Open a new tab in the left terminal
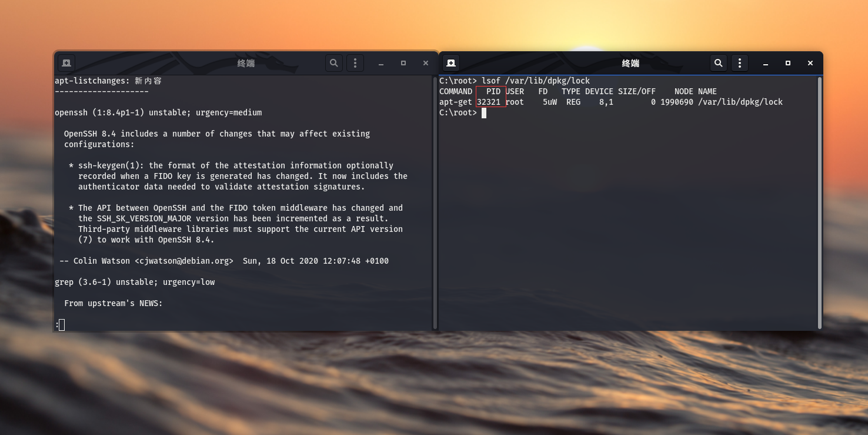This screenshot has height=435, width=868. (x=66, y=63)
